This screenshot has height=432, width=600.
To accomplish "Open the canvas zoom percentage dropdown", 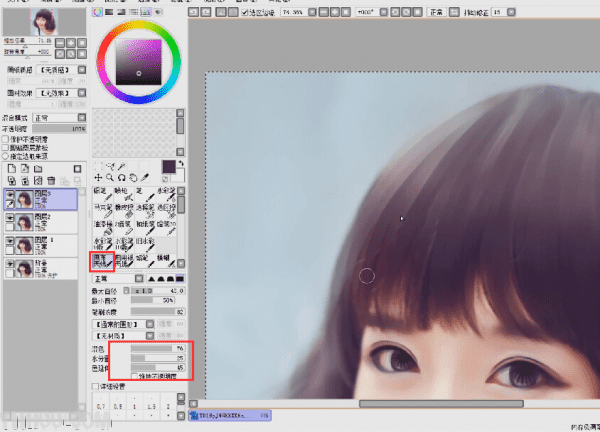I will tap(312, 12).
